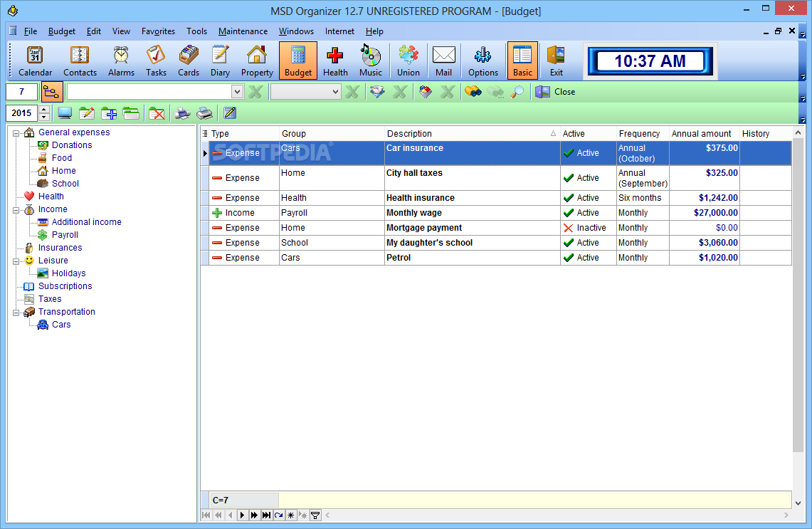This screenshot has height=529, width=812.
Task: Open the Union module
Action: tap(408, 61)
